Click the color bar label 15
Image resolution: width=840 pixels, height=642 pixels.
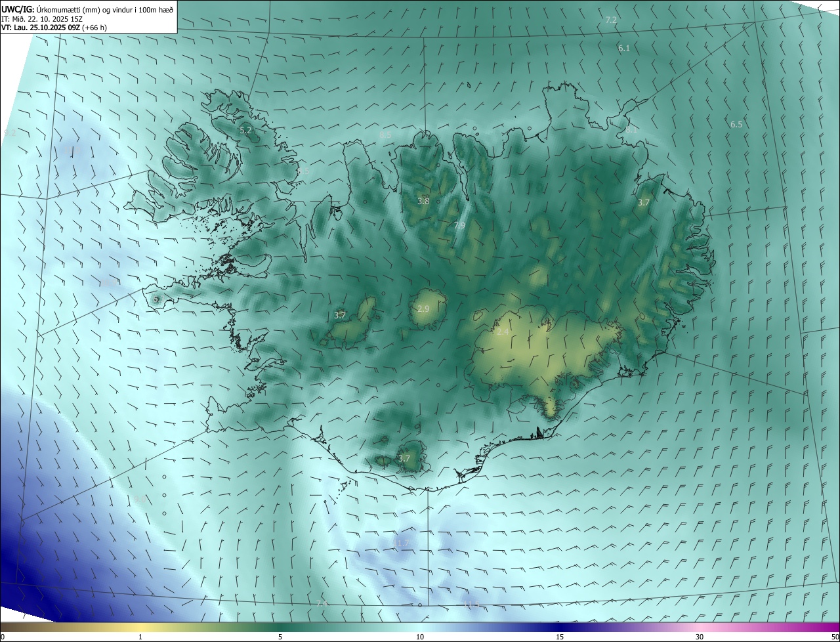(560, 637)
